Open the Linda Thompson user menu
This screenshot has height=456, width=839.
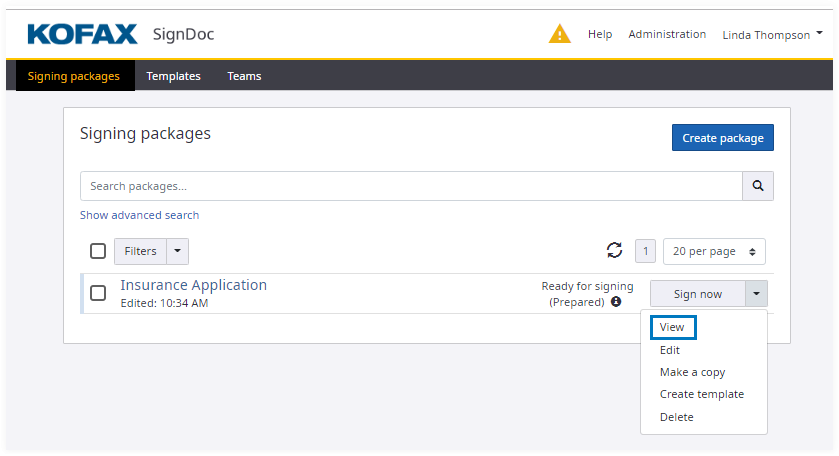point(772,34)
